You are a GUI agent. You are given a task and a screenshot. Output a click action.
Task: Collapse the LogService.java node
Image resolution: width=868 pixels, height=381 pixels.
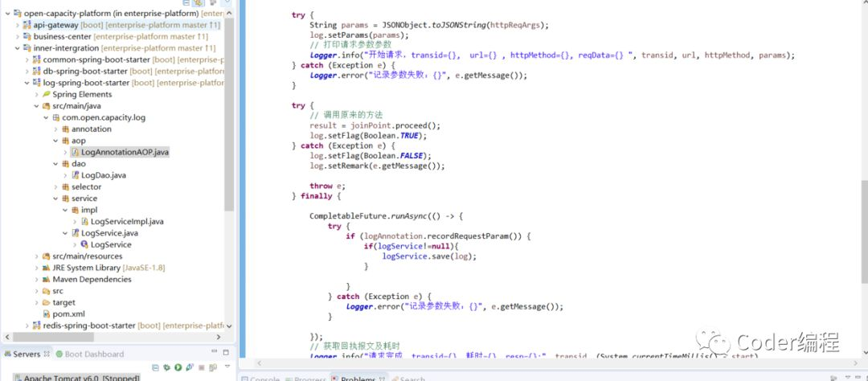click(x=65, y=233)
